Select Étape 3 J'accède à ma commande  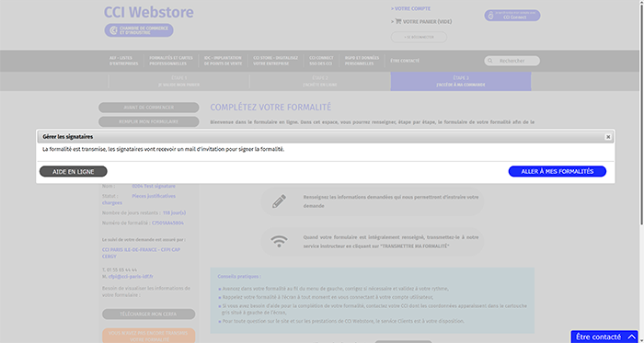pyautogui.click(x=461, y=81)
